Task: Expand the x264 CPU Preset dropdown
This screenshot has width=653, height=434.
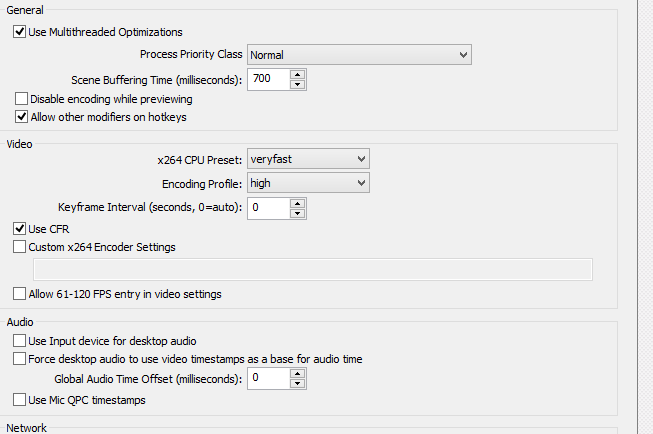Action: click(x=308, y=159)
